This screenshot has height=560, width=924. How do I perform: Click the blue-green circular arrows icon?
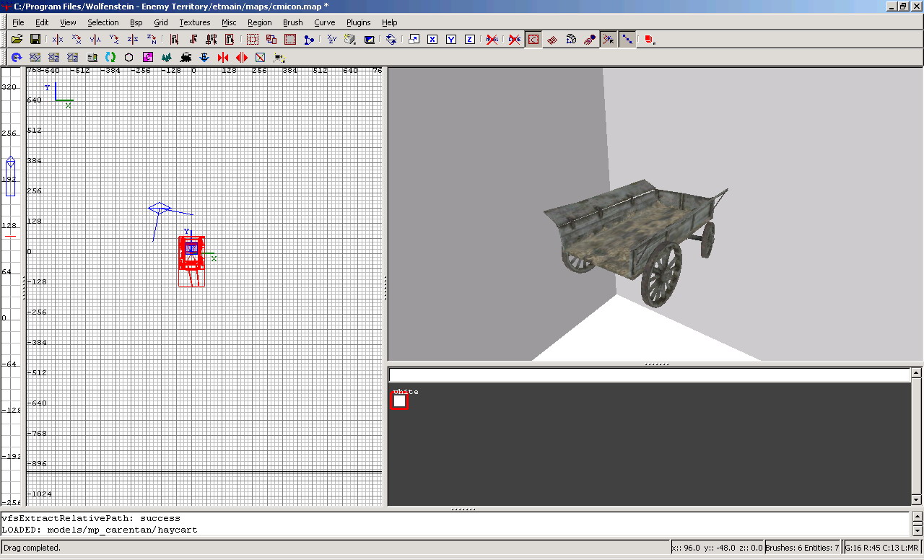110,57
